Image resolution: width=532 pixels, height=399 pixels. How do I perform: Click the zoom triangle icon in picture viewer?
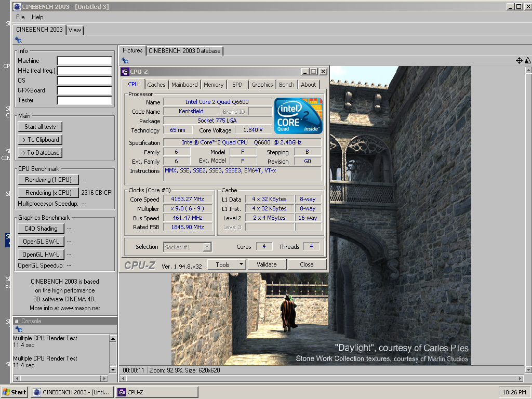pyautogui.click(x=528, y=61)
